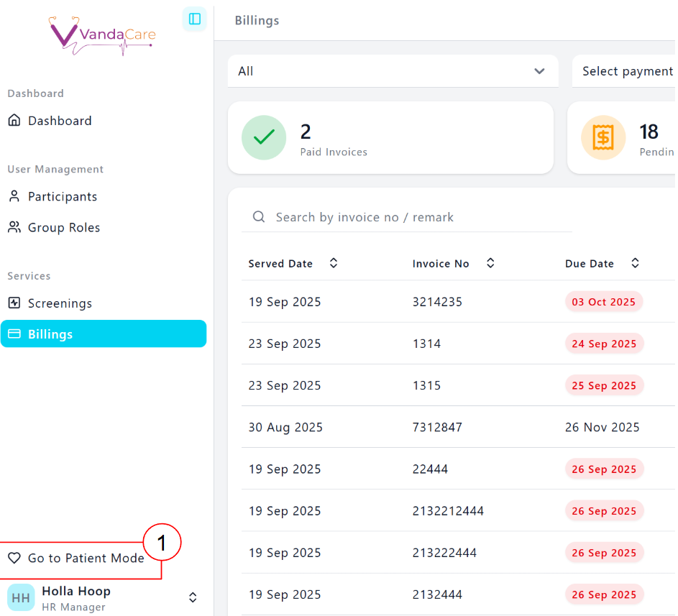
Task: Navigate to Screenings section
Action: coord(60,303)
